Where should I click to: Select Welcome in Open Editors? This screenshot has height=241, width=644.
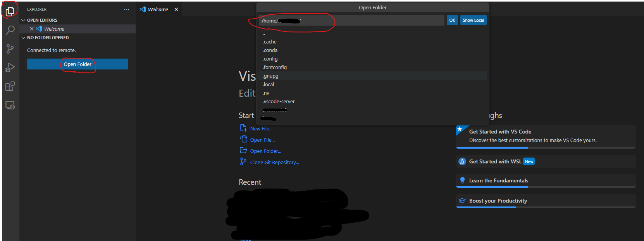77,29
